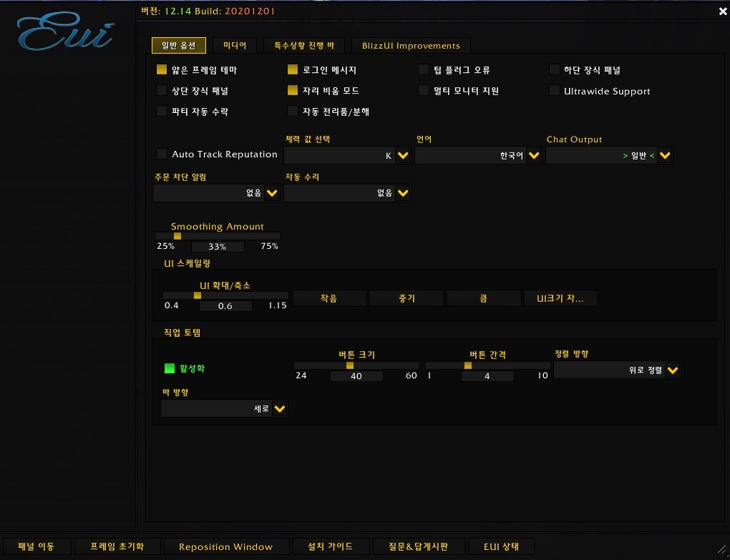
Task: Open the BlizzUI Improvements tab
Action: click(x=411, y=46)
